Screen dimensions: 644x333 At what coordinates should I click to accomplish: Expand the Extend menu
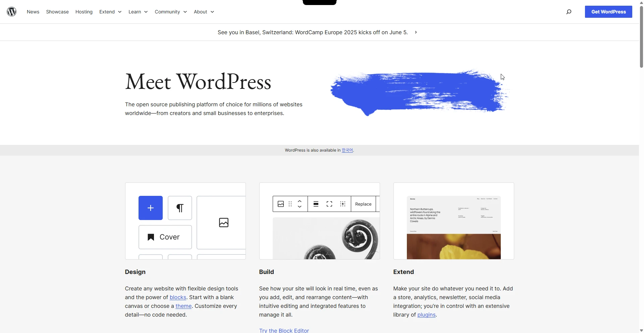pyautogui.click(x=110, y=12)
